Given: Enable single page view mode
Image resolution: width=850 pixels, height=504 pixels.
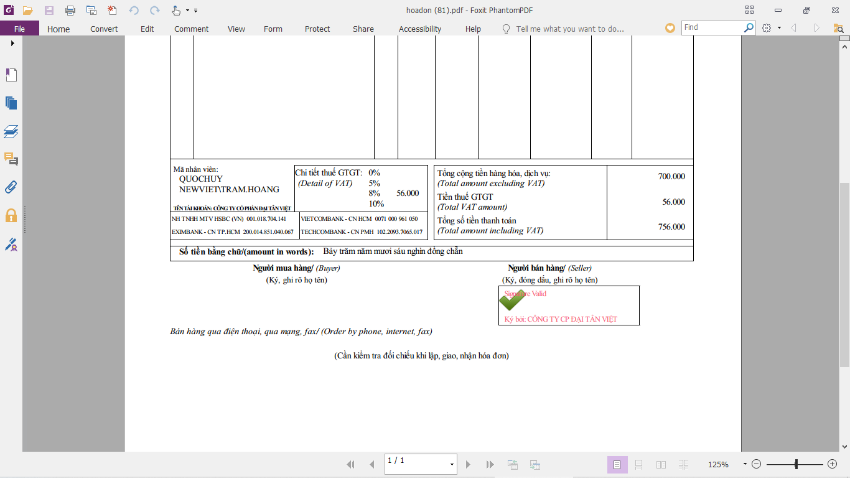Looking at the screenshot, I should click(617, 465).
